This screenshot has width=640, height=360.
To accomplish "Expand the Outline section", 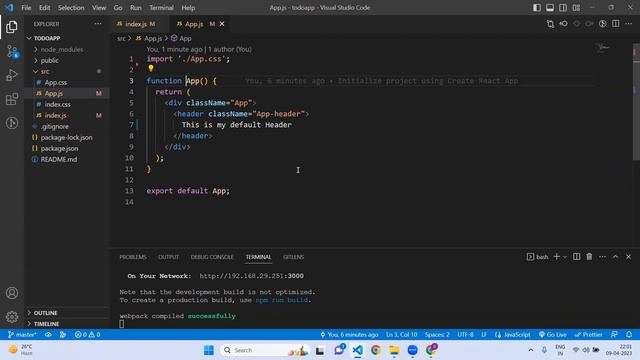I will (67, 313).
